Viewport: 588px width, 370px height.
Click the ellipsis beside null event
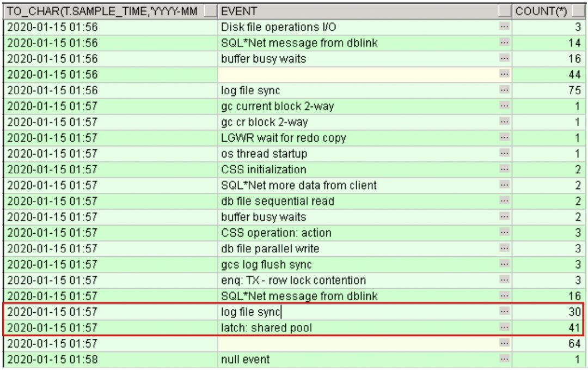504,359
